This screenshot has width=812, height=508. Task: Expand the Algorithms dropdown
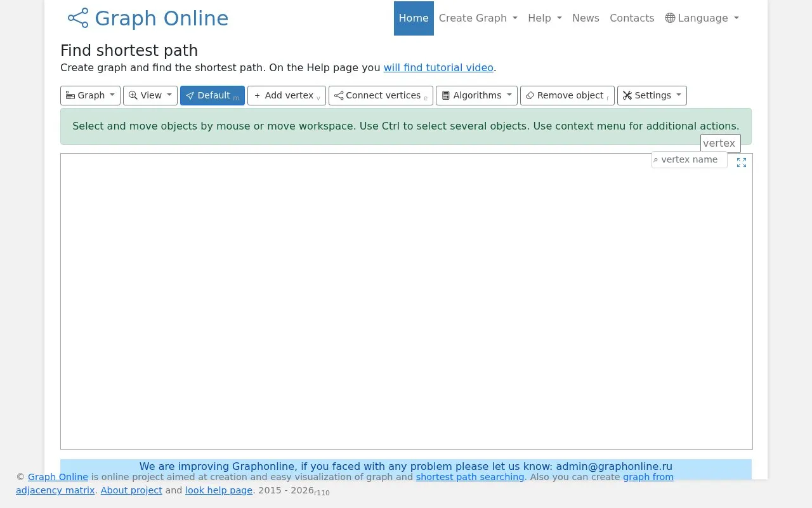point(476,95)
